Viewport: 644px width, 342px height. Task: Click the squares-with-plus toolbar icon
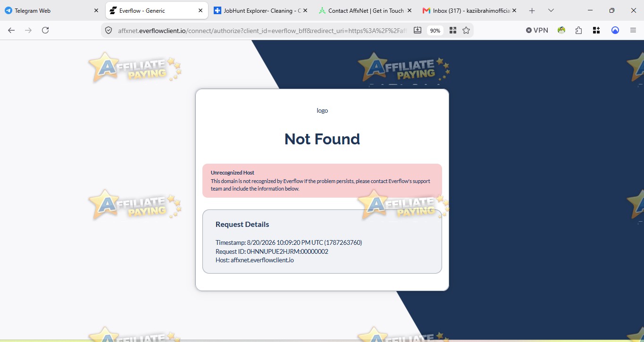pos(596,30)
